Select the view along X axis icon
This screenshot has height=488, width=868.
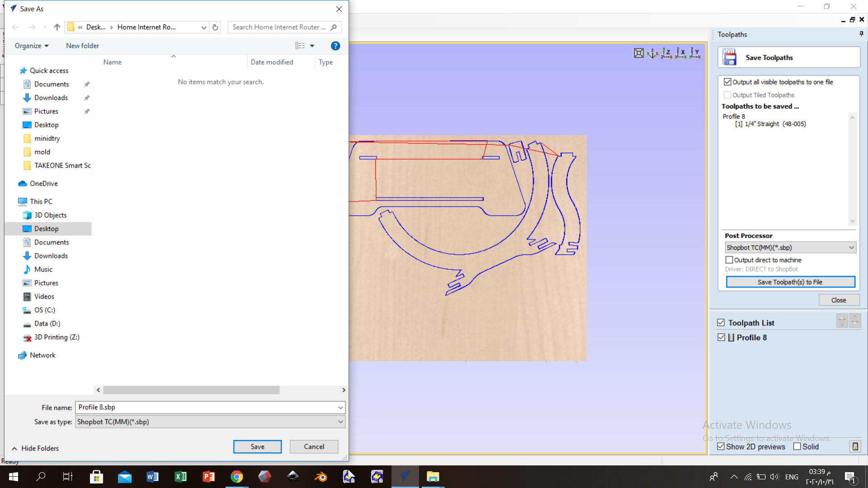(x=681, y=53)
